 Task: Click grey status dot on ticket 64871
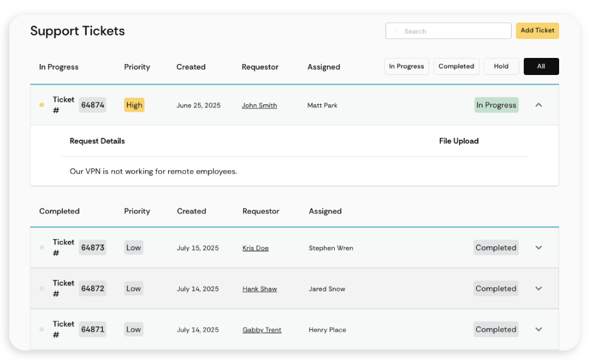click(x=41, y=329)
